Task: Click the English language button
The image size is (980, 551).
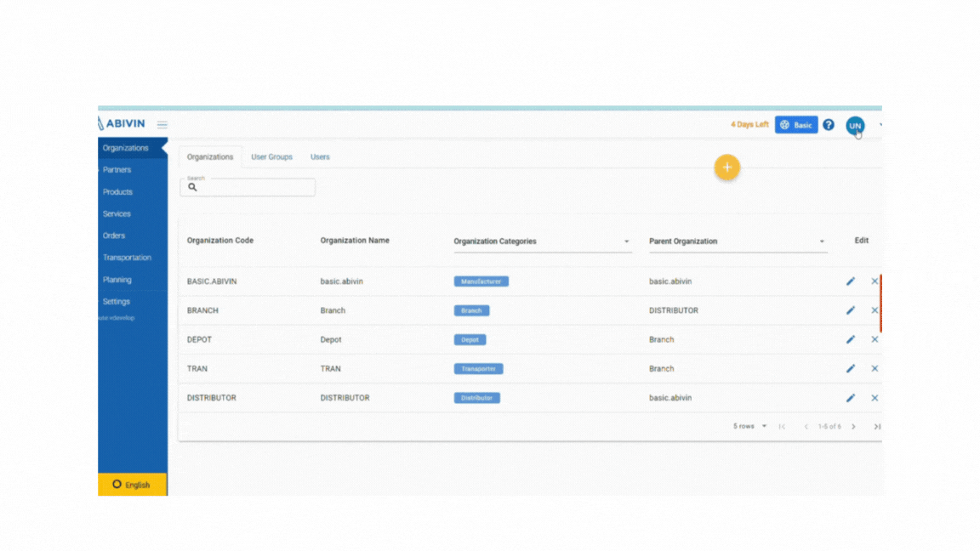Action: 133,485
